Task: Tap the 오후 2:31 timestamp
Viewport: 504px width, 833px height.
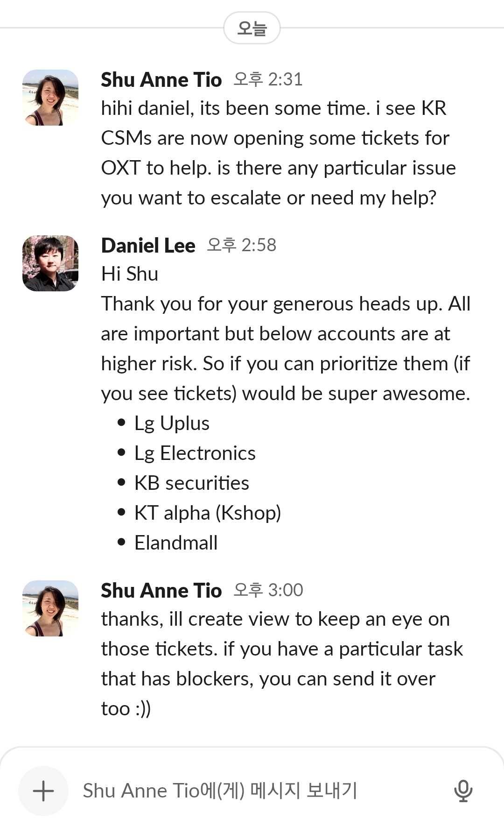Action: coord(268,80)
